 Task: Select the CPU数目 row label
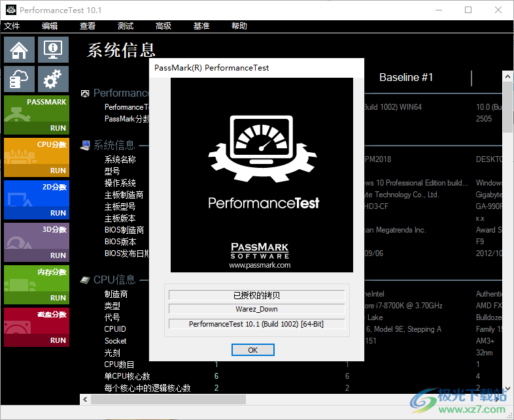pos(119,364)
